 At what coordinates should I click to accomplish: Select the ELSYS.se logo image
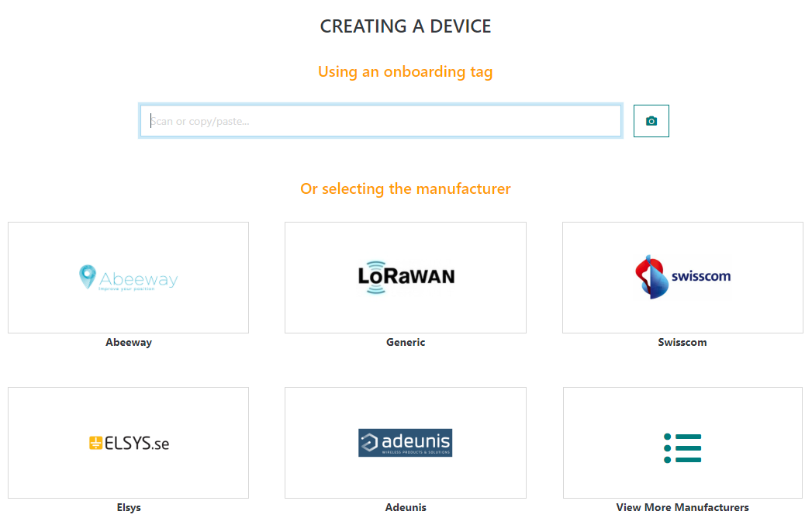(x=129, y=443)
